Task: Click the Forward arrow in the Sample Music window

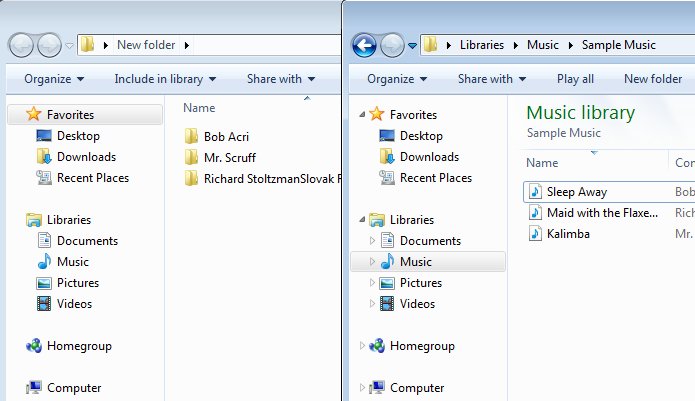Action: 392,45
